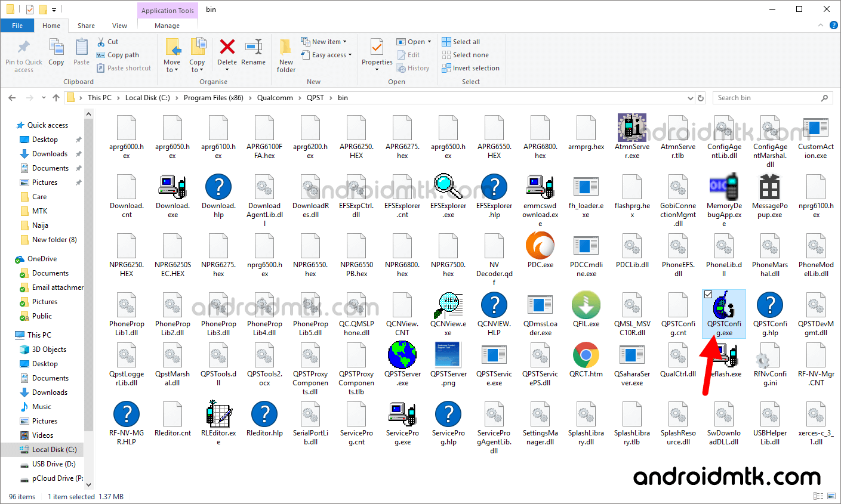Switch to the View tab
The height and width of the screenshot is (504, 841).
119,26
